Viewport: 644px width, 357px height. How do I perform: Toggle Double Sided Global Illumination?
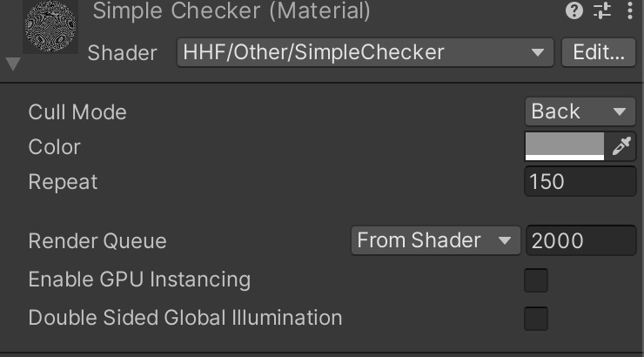coord(536,319)
